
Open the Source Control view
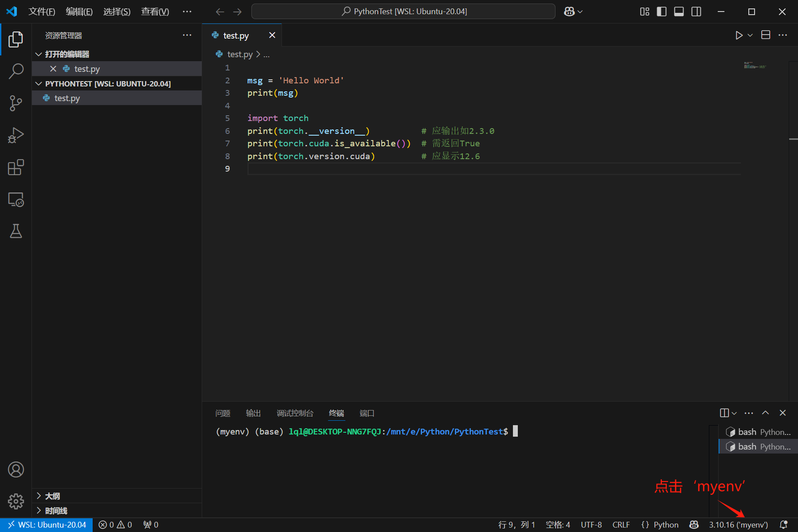tap(16, 103)
